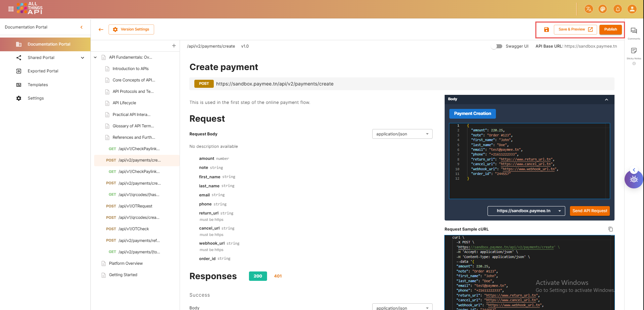
Task: Click the back arrow beside Version Settings
Action: [101, 29]
